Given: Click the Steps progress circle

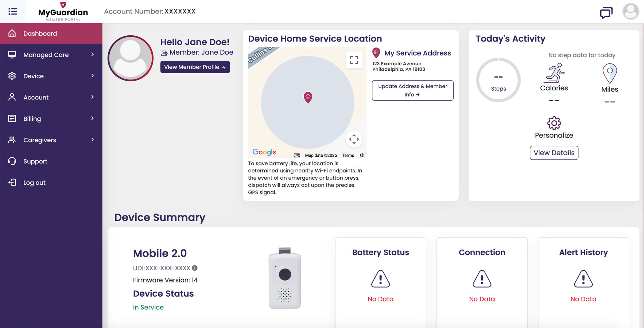Looking at the screenshot, I should [498, 80].
